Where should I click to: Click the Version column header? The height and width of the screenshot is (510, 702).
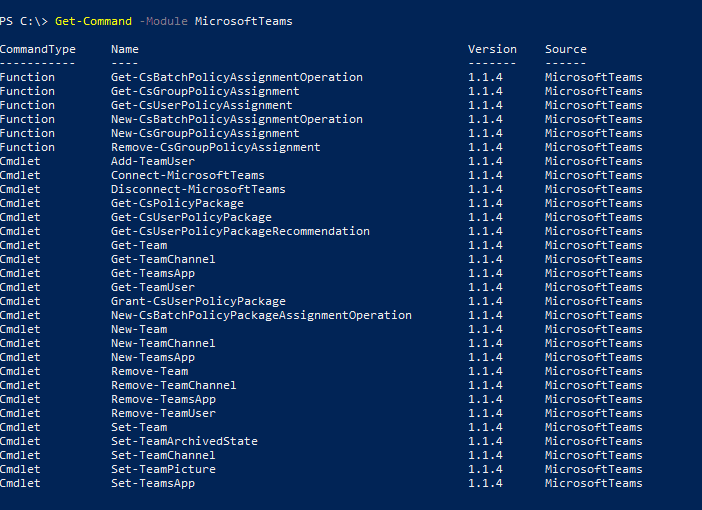tap(492, 49)
